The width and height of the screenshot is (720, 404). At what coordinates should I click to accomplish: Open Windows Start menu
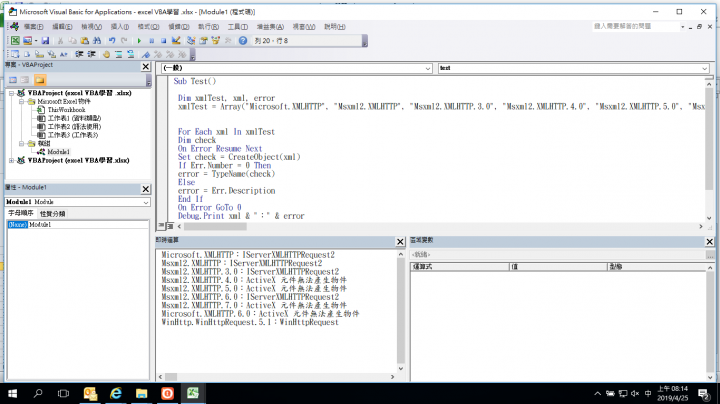pos(12,393)
